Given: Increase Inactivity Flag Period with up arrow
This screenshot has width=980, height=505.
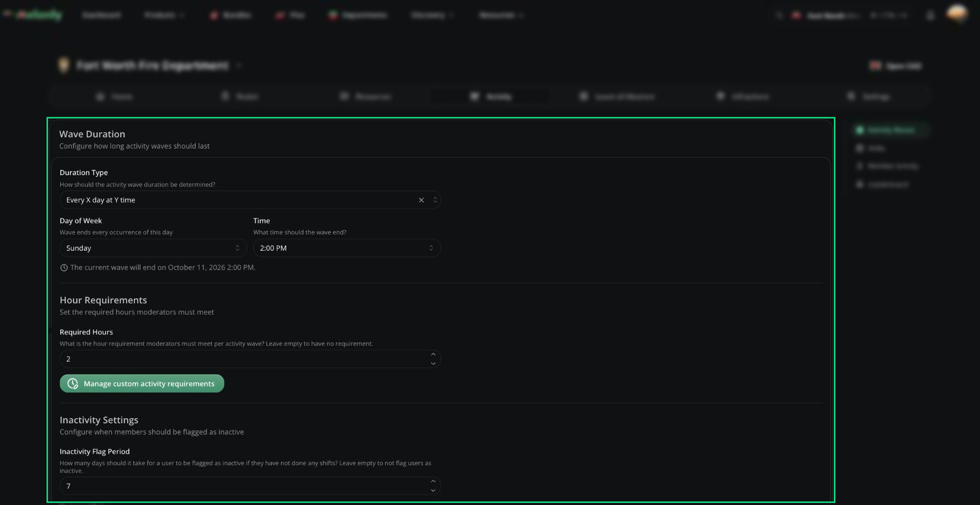Looking at the screenshot, I should coord(433,482).
